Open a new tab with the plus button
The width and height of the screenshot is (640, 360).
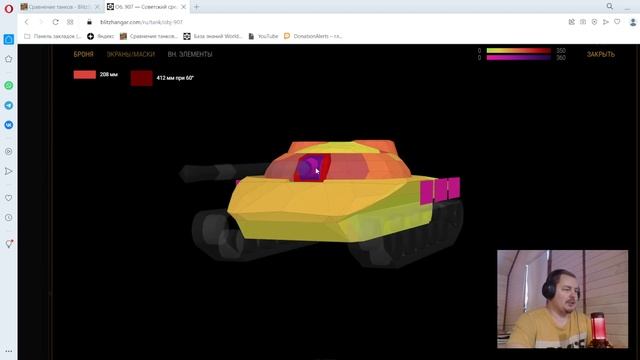196,7
